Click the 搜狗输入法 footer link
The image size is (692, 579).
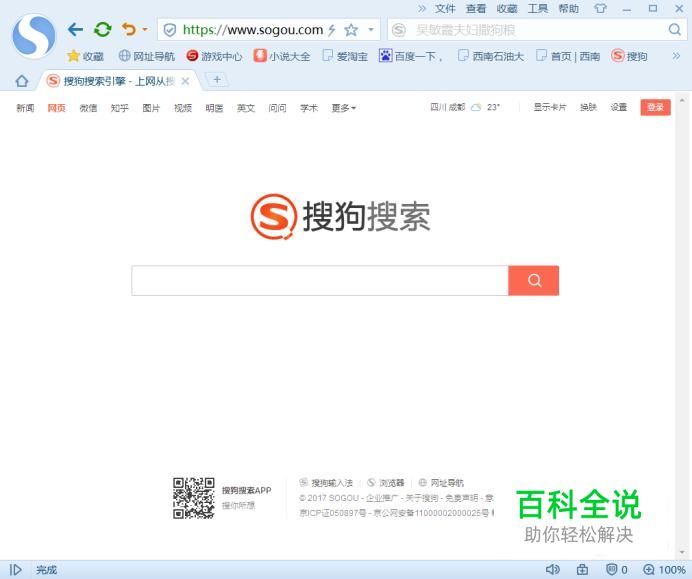click(x=326, y=482)
